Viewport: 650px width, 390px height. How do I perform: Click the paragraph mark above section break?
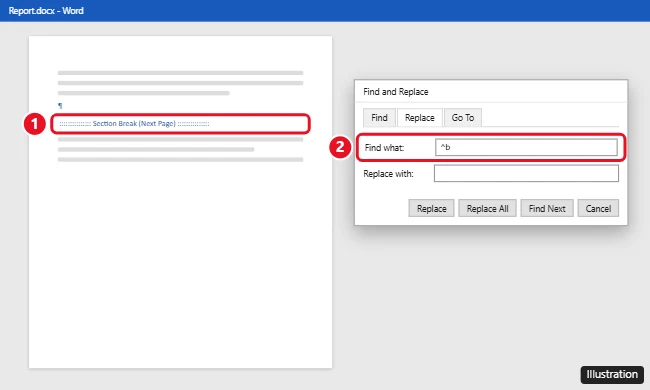(x=60, y=106)
